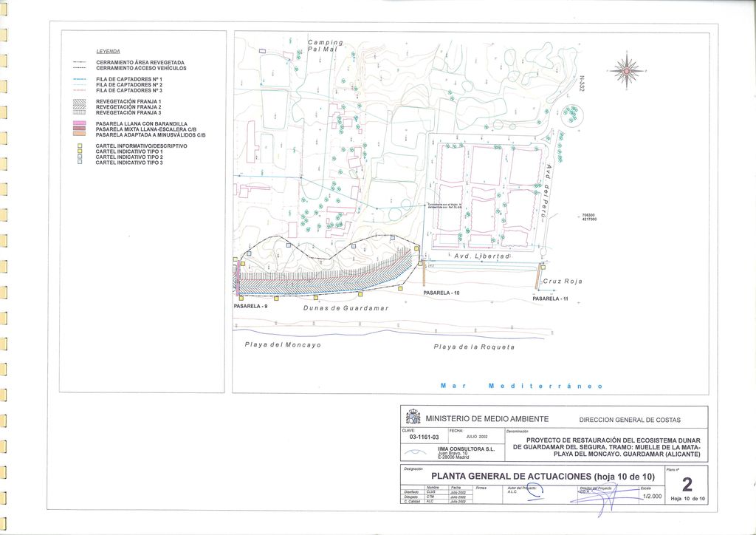Viewport: 756px width, 535px height.
Task: Click the Cartel Indicativo Tipo 3 square symbol
Action: coord(80,163)
